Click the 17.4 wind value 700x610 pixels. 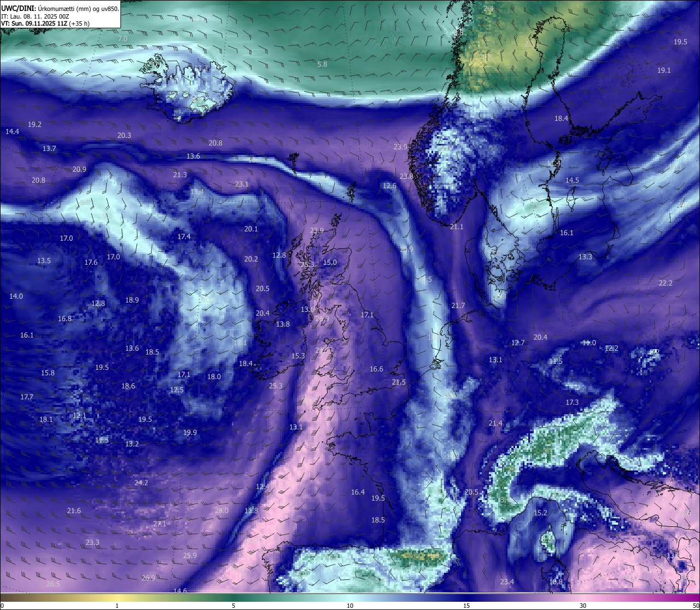[x=184, y=236]
